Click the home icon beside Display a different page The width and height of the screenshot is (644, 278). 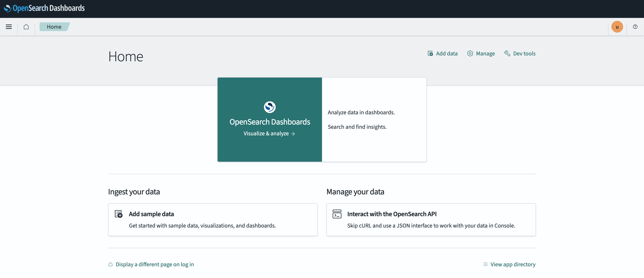pyautogui.click(x=110, y=264)
